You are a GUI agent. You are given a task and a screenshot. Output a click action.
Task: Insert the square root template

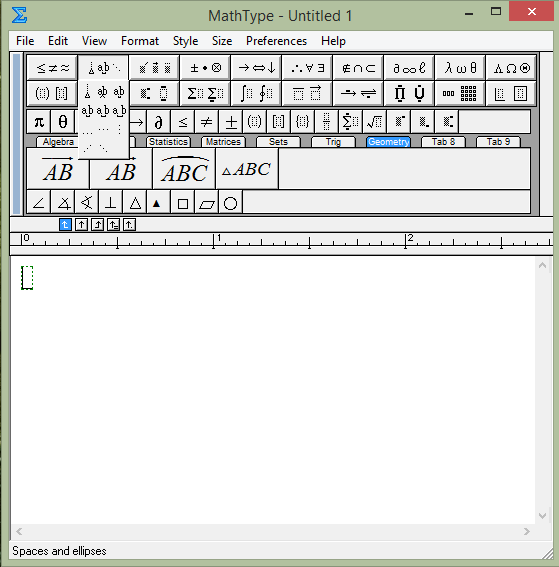[374, 122]
